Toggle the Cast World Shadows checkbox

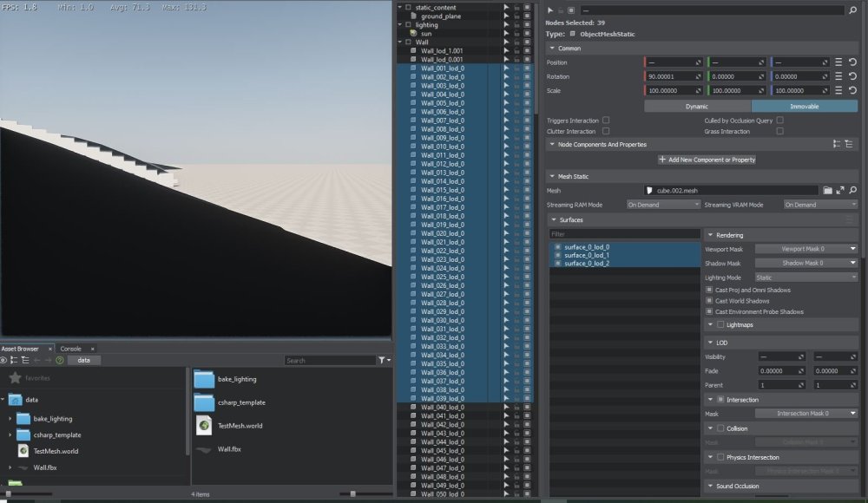click(709, 301)
